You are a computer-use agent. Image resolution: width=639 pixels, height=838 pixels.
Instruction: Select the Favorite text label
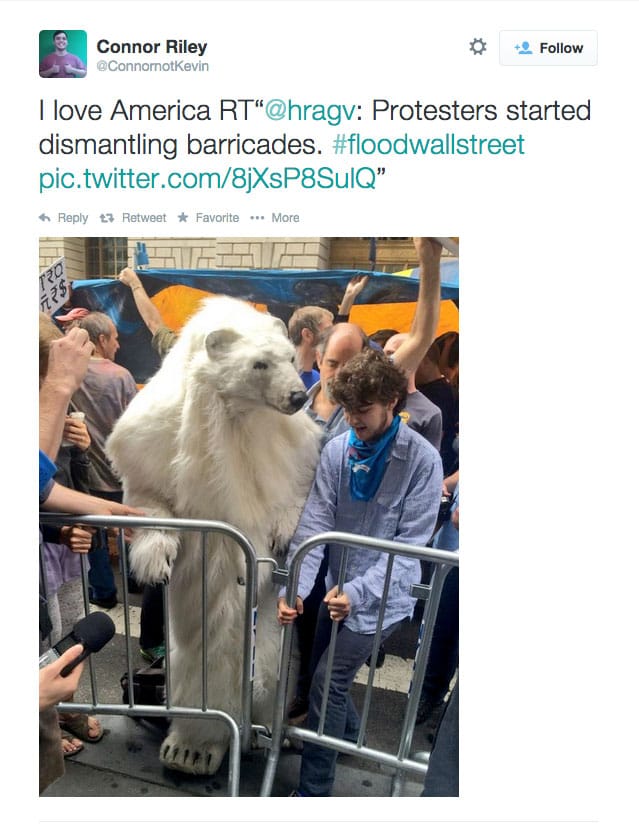pyautogui.click(x=217, y=218)
